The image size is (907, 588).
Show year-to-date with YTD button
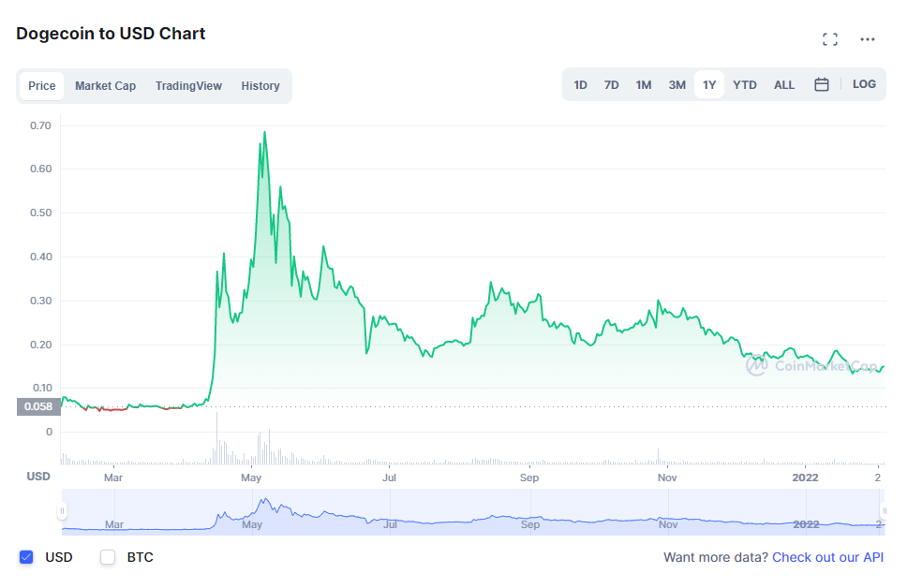pos(744,85)
